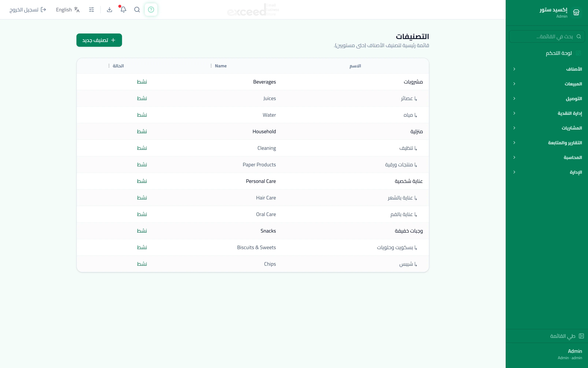Select the Cleaning category cell
588x368 pixels.
point(267,148)
